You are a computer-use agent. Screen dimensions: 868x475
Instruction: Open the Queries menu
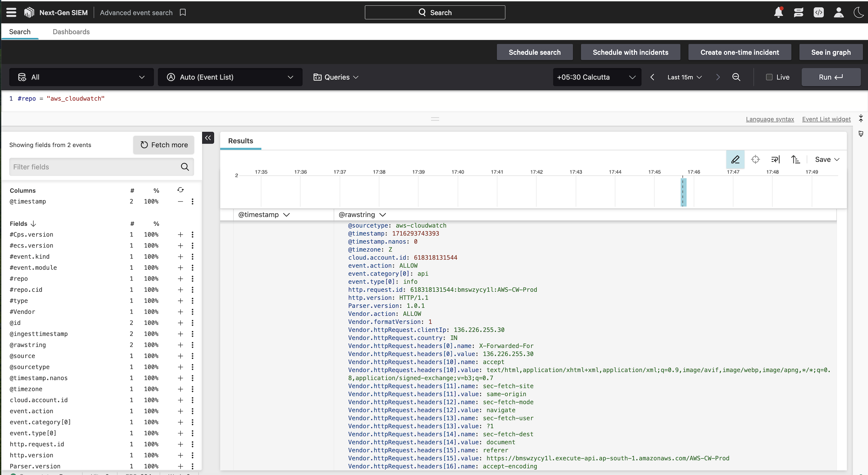pyautogui.click(x=336, y=77)
